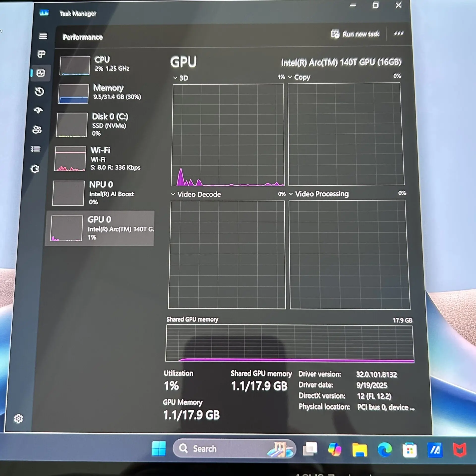Click the Performance page heading
Screen dimensions: 476x476
[83, 37]
